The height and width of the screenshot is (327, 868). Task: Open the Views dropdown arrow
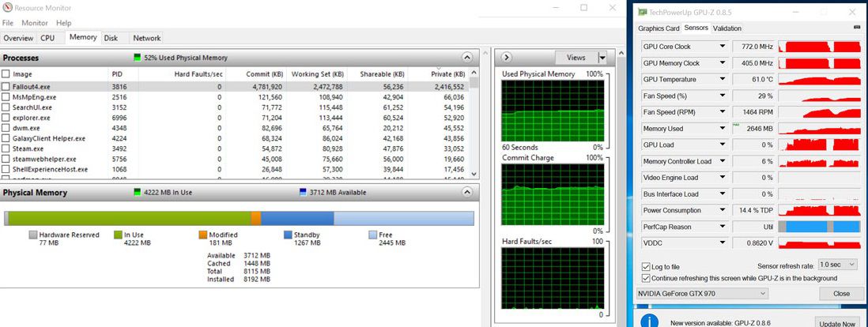(602, 58)
